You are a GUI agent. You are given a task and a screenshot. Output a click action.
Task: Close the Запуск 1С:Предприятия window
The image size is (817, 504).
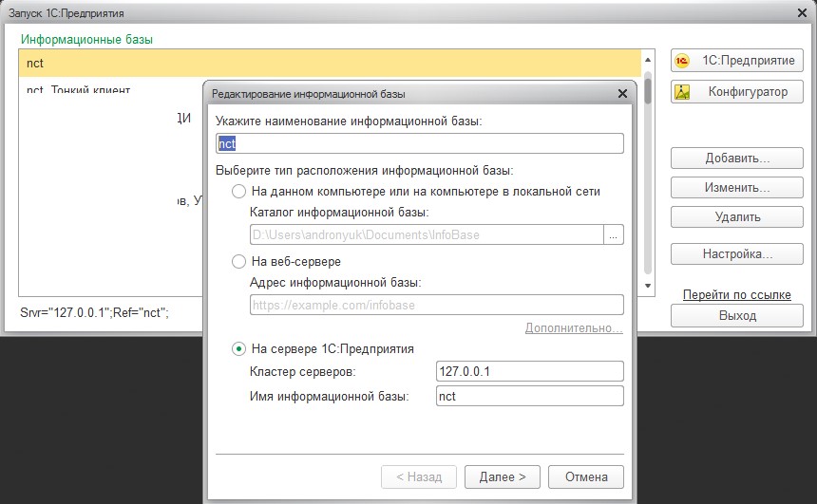[x=802, y=13]
